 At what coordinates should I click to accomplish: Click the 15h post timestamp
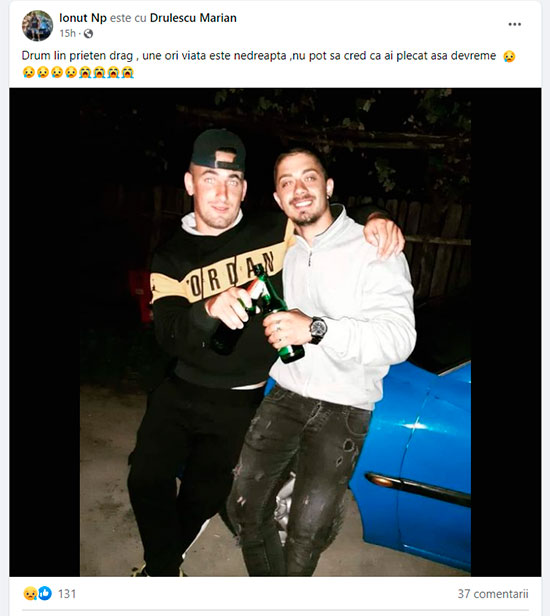coord(67,34)
